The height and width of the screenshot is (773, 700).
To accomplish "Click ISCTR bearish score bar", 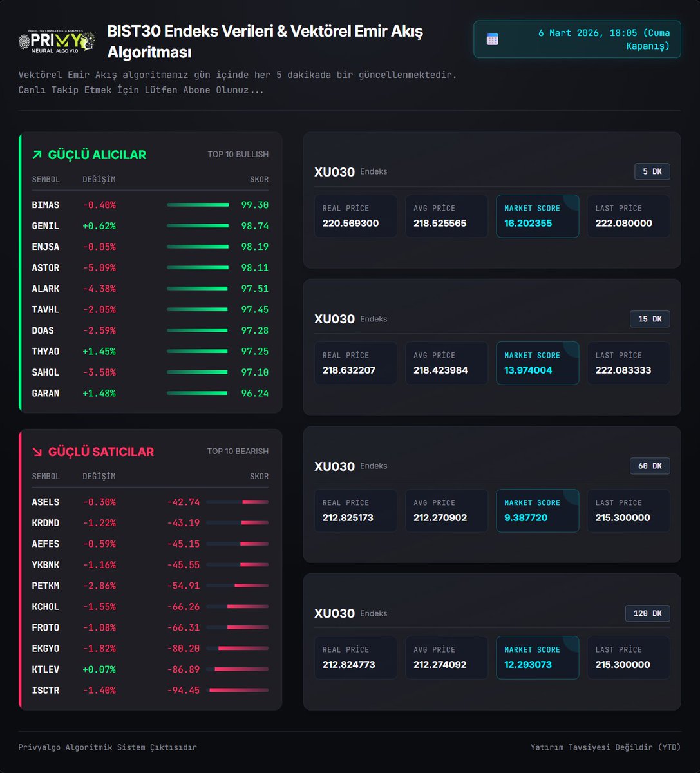I will coord(238,690).
